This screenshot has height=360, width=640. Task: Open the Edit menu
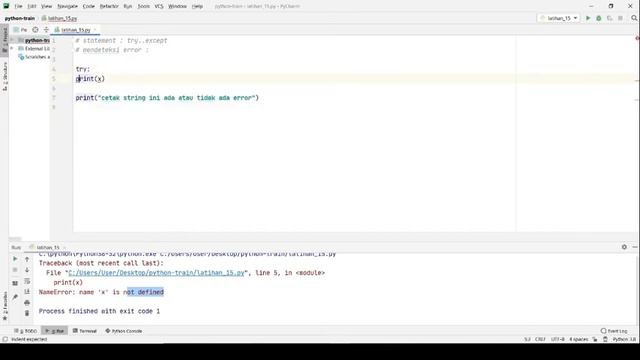(x=32, y=6)
